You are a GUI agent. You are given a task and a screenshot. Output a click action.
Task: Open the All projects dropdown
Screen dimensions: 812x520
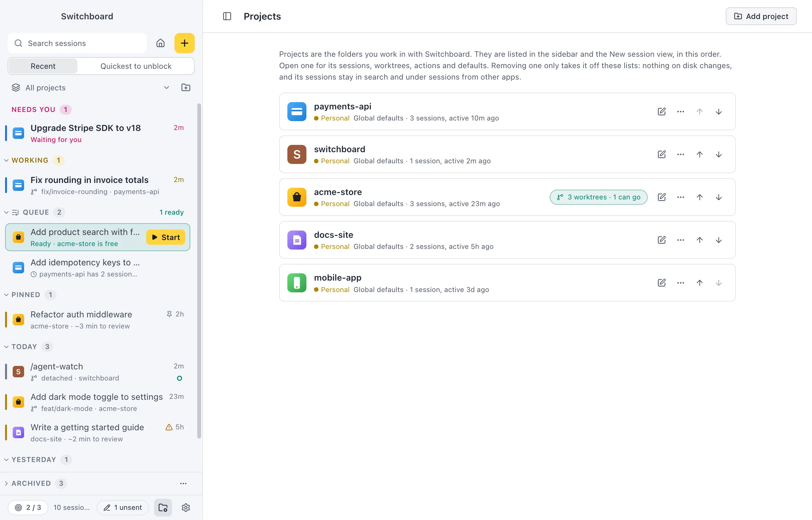(x=90, y=88)
